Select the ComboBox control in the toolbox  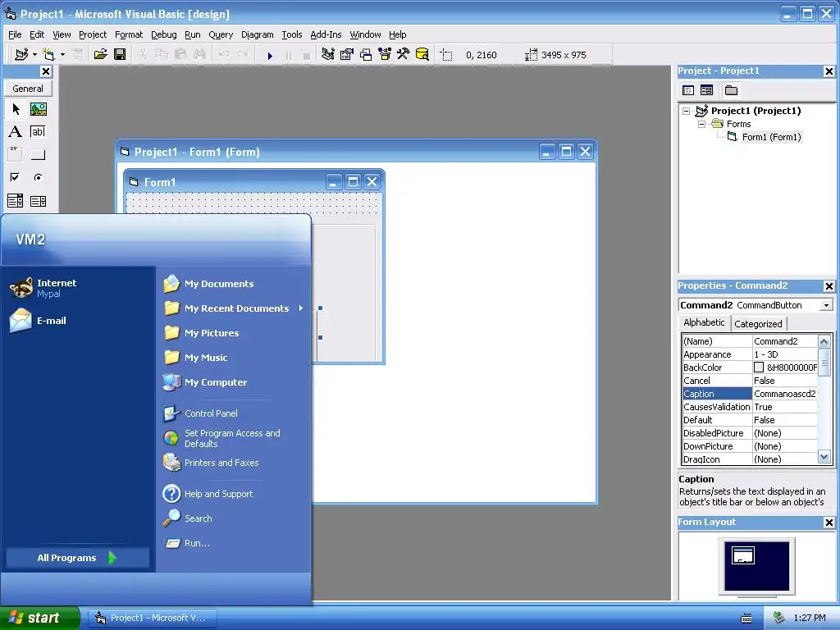[16, 201]
